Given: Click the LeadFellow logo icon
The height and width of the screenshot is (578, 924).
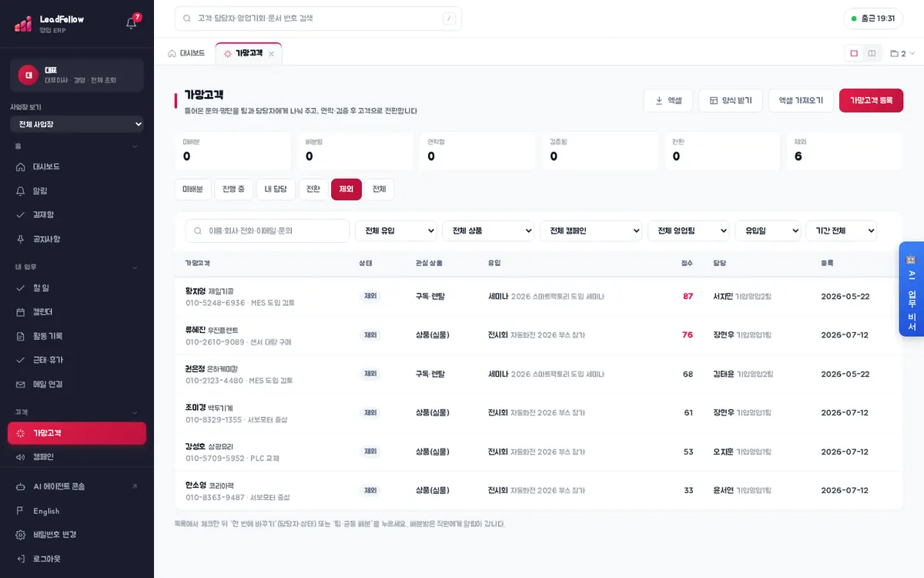Looking at the screenshot, I should pyautogui.click(x=23, y=24).
